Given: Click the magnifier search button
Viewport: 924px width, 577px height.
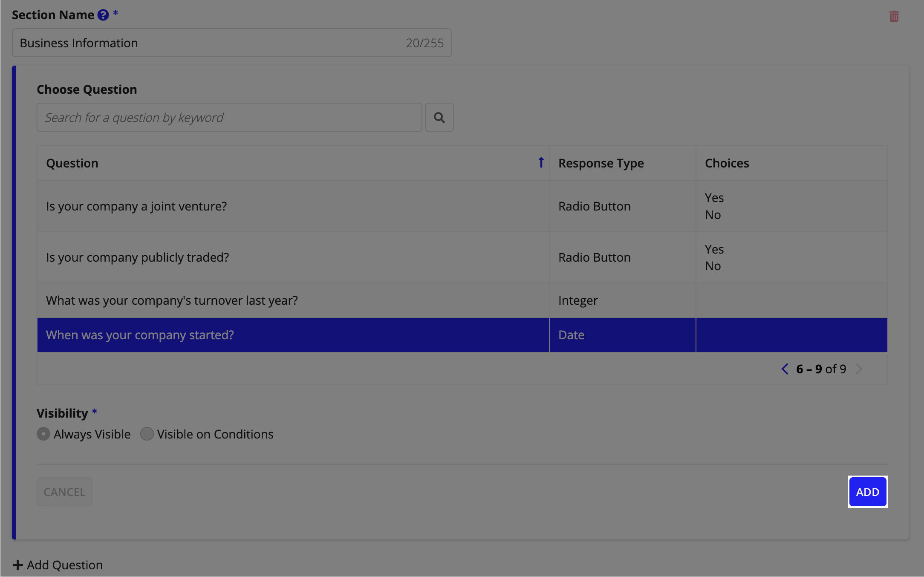Looking at the screenshot, I should [439, 117].
